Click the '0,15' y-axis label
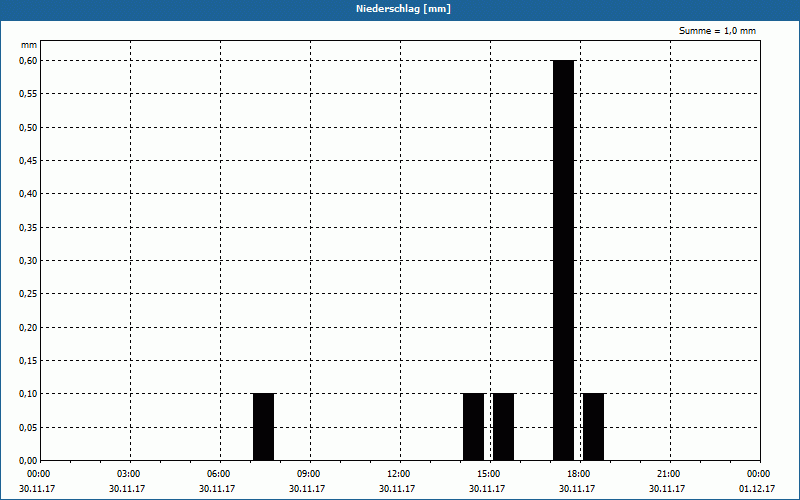 click(28, 361)
